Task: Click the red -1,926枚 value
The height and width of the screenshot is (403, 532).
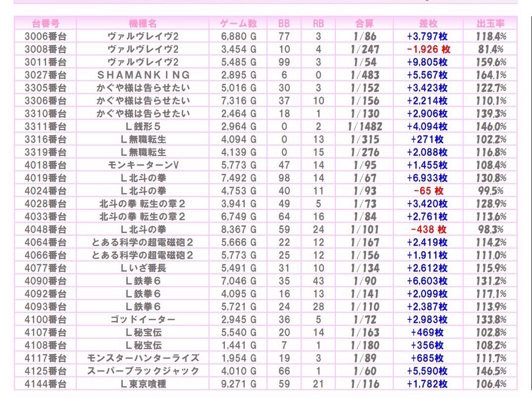Action: [x=428, y=49]
